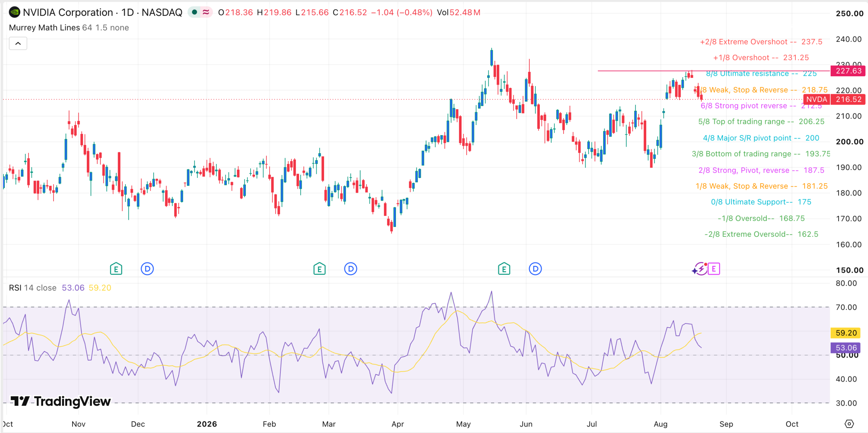This screenshot has height=433, width=868.
Task: Click the 227.63 price line label
Action: click(x=848, y=71)
